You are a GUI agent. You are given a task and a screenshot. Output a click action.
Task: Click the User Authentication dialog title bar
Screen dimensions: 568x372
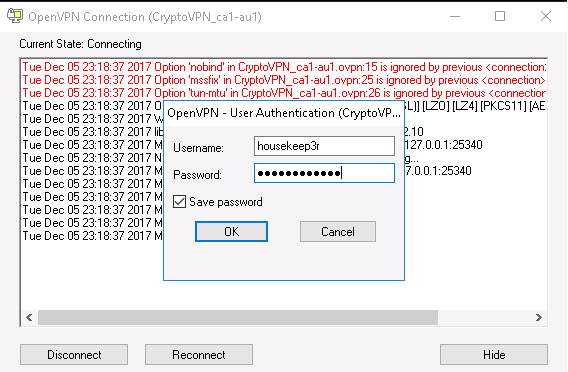284,113
